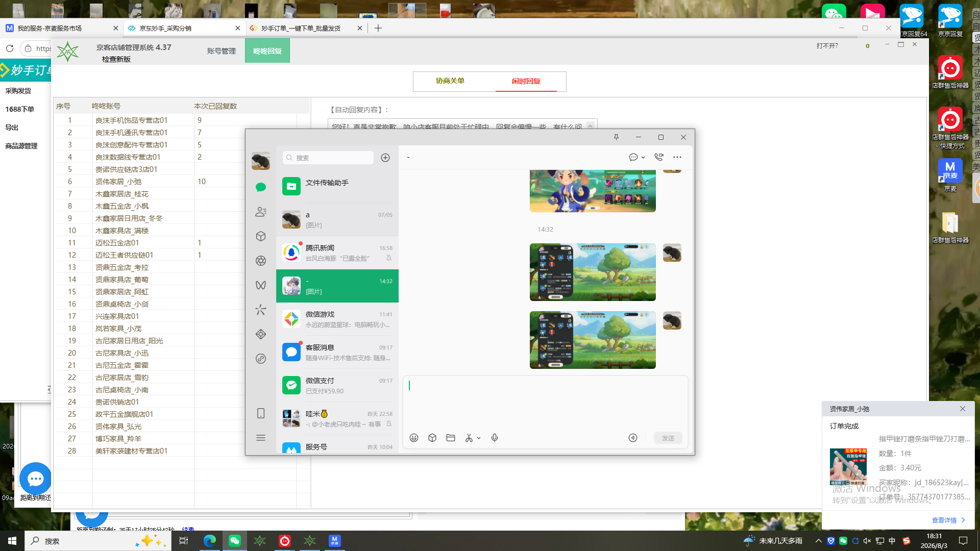Viewport: 980px width, 551px height.
Task: Switch to the 账号管理 tab
Action: click(x=222, y=51)
